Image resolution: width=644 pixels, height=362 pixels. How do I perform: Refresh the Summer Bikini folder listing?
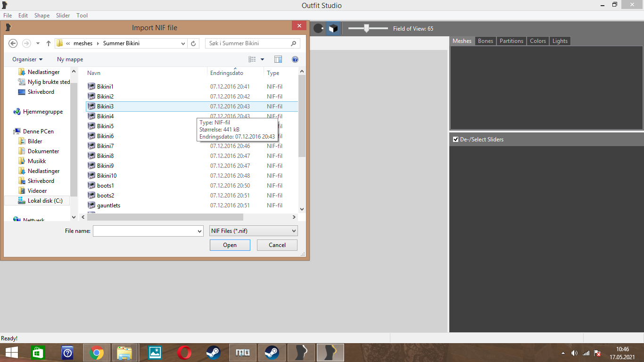pos(193,43)
